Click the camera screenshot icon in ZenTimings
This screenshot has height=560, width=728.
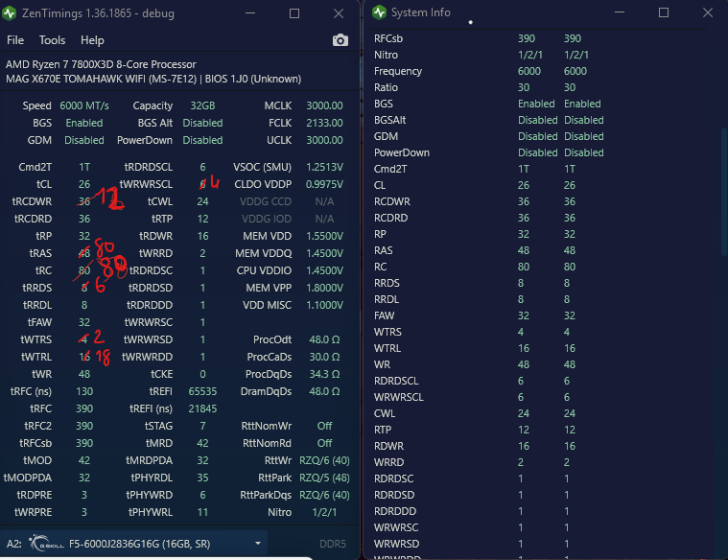[341, 40]
